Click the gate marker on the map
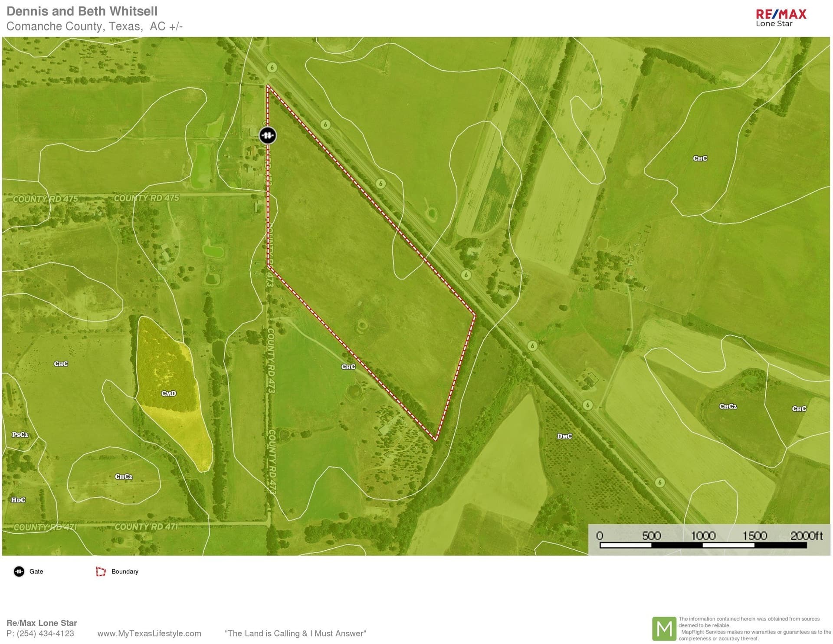The image size is (833, 644). tap(268, 135)
